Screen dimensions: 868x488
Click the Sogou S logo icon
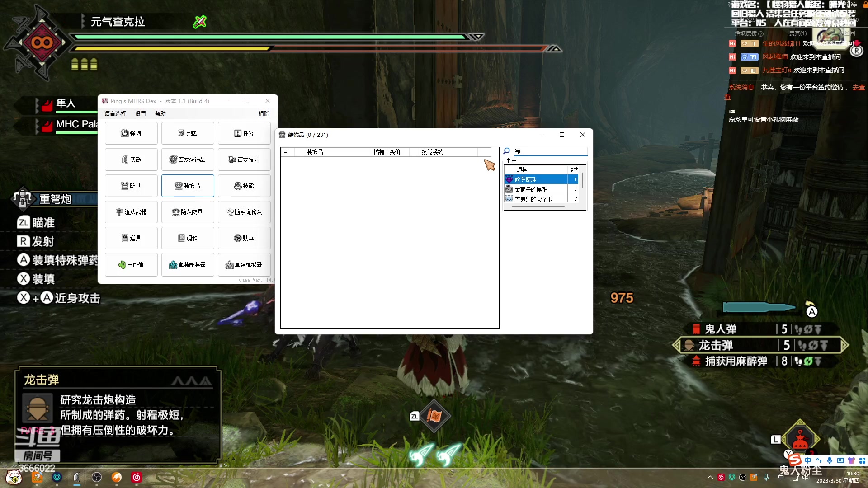[x=794, y=460]
